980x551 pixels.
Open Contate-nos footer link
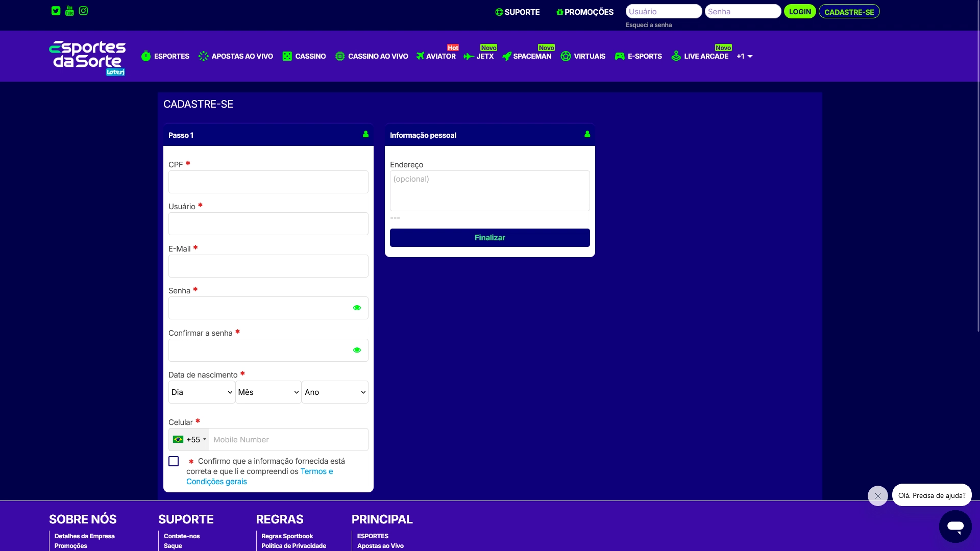(x=182, y=536)
